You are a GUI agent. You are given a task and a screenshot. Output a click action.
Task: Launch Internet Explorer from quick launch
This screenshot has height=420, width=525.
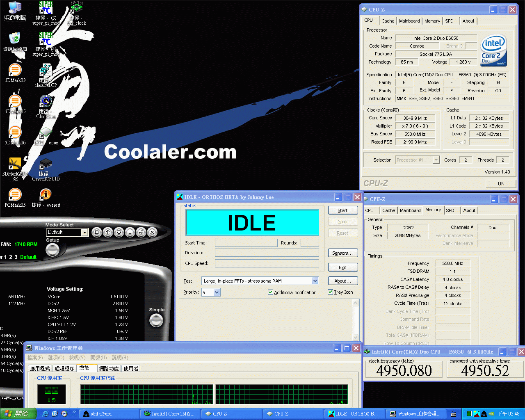click(x=45, y=414)
